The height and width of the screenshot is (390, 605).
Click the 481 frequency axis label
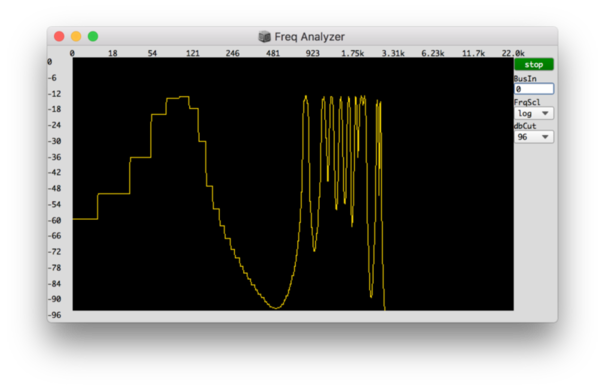(273, 53)
